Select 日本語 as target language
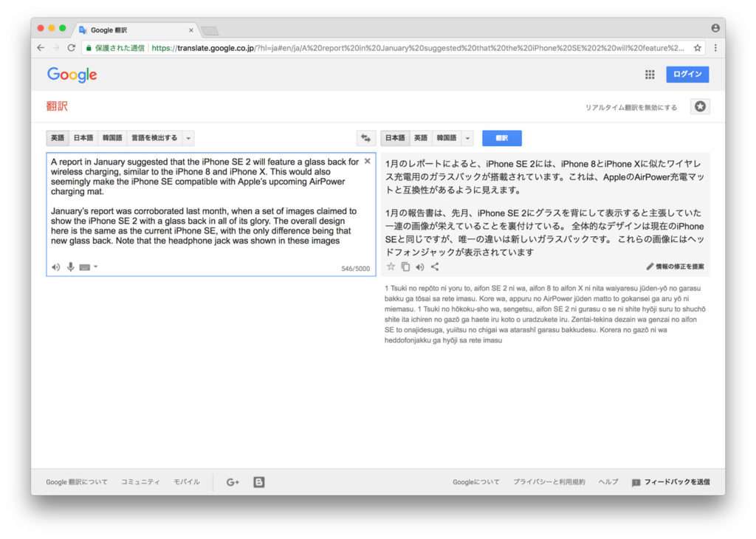 coord(395,138)
